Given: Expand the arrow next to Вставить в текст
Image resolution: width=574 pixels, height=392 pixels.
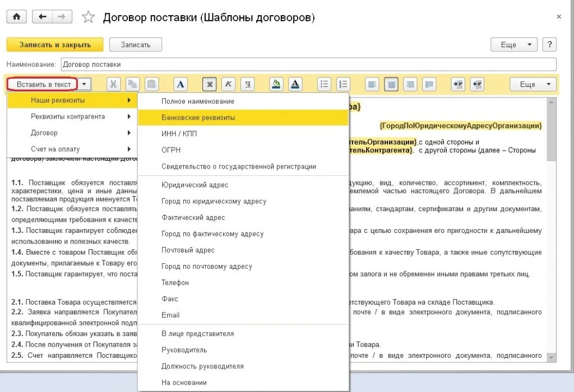Looking at the screenshot, I should coord(84,85).
